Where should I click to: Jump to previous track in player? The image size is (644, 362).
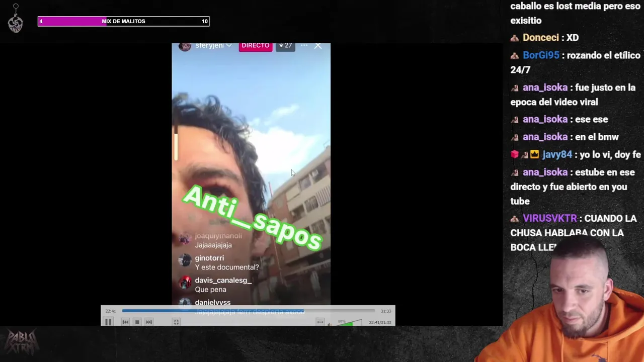pos(125,322)
